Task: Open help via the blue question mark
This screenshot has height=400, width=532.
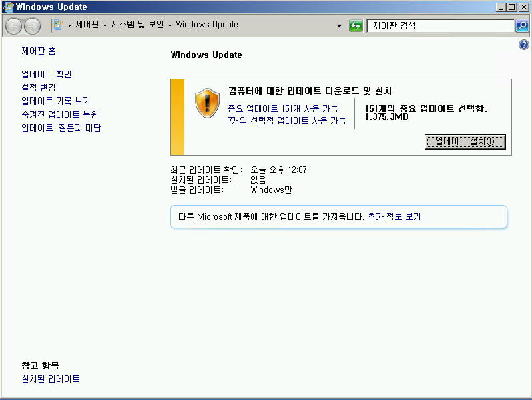Action: [x=523, y=45]
